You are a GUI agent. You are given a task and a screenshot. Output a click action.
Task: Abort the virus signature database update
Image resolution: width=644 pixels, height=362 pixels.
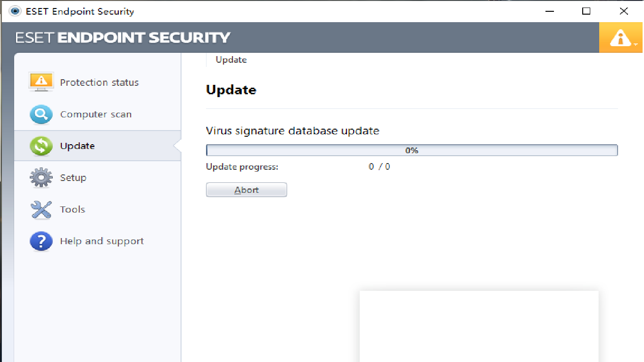247,190
